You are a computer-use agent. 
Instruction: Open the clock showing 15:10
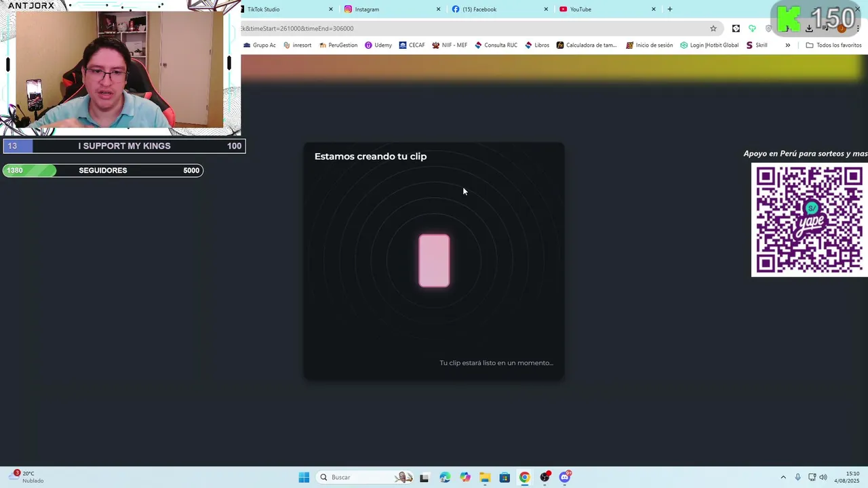click(x=847, y=477)
